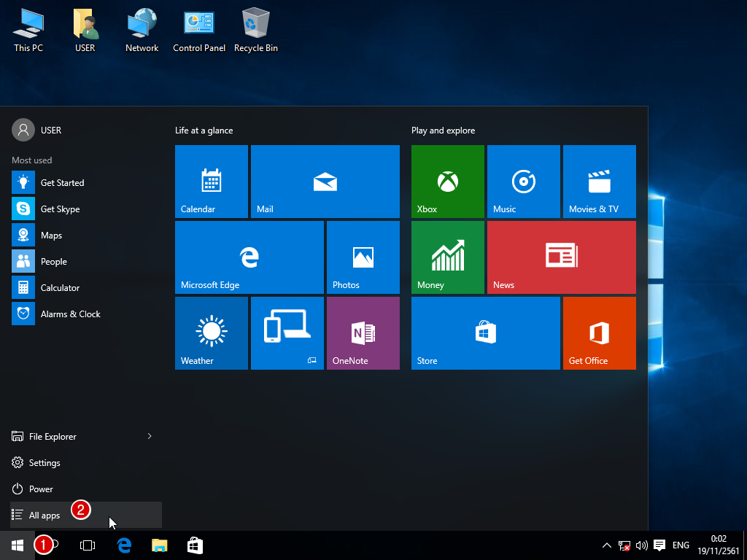Open the Mail tile
This screenshot has width=747, height=560.
pos(325,181)
